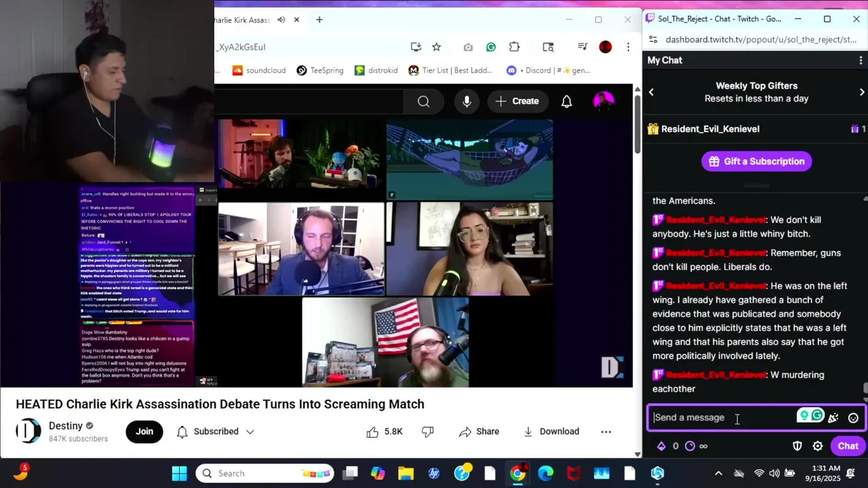Open the celebration party-popper icon in chat
The image size is (868, 488).
click(833, 418)
